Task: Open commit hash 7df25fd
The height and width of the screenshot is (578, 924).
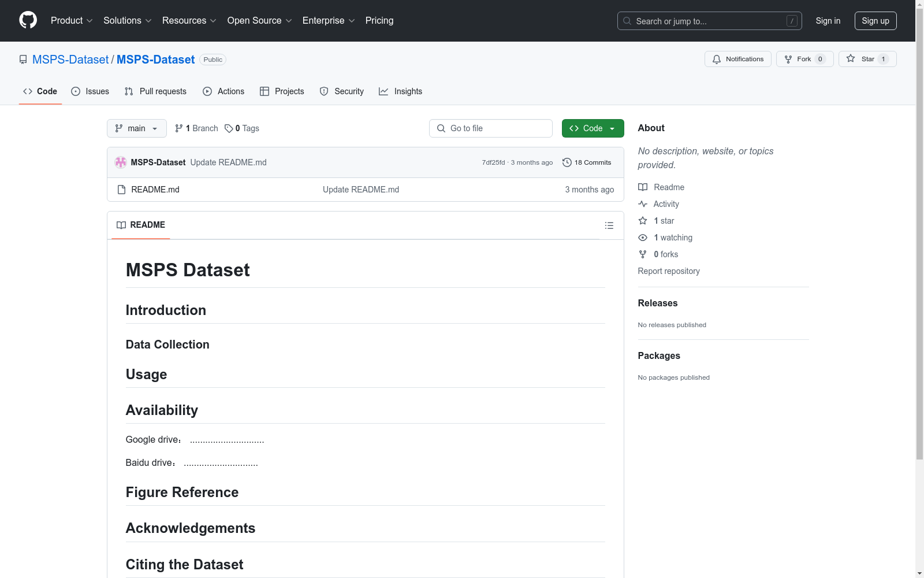Action: tap(493, 162)
